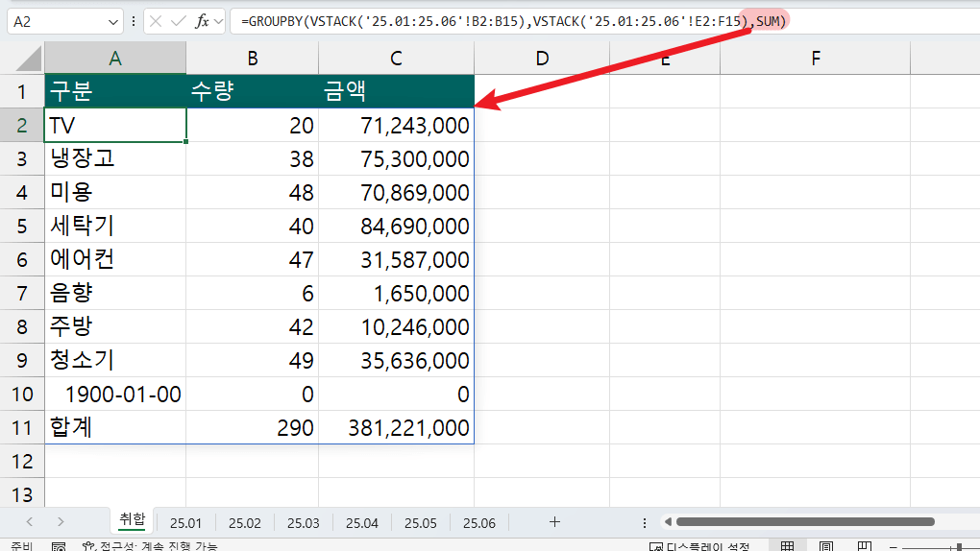Select cell containing 주방
The image size is (980, 551).
115,326
